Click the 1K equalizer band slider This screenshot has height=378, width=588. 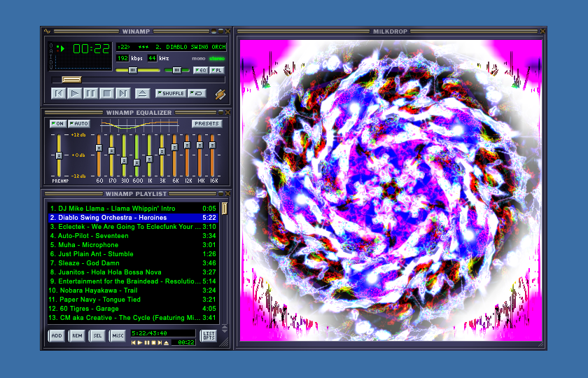[x=149, y=159]
